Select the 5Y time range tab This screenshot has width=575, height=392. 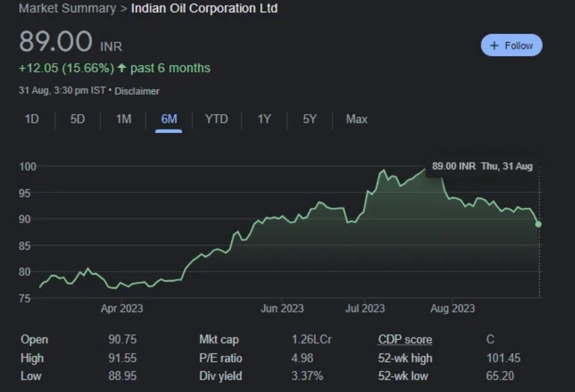[x=310, y=119]
